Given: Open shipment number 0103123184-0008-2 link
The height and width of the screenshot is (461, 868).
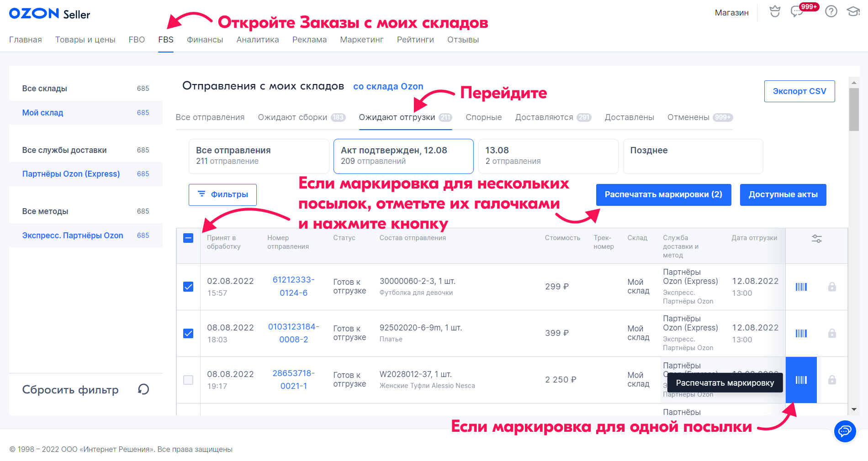Looking at the screenshot, I should point(293,333).
